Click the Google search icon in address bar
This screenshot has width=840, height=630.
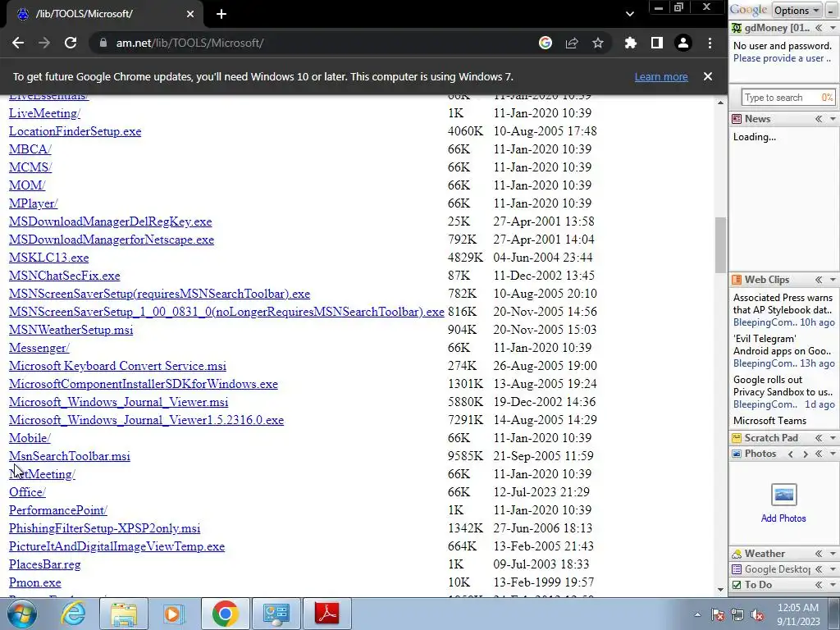[546, 43]
